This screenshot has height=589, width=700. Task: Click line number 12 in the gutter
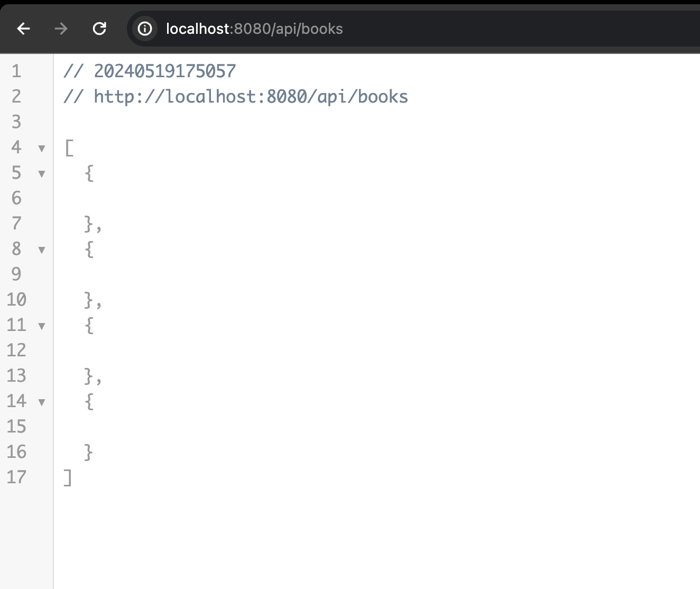[16, 350]
